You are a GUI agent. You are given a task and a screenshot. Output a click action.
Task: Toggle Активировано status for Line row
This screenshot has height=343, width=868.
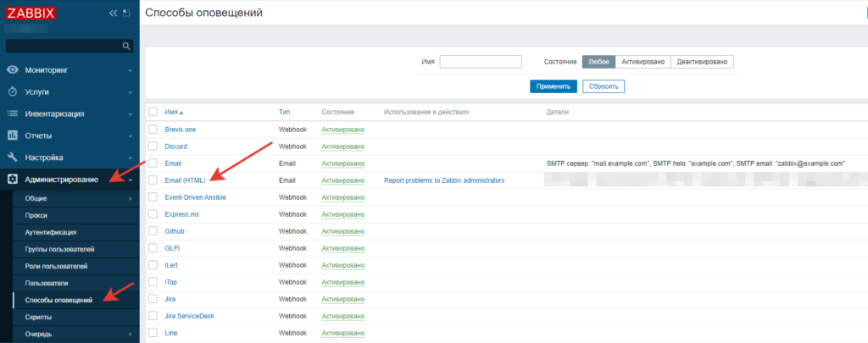343,333
